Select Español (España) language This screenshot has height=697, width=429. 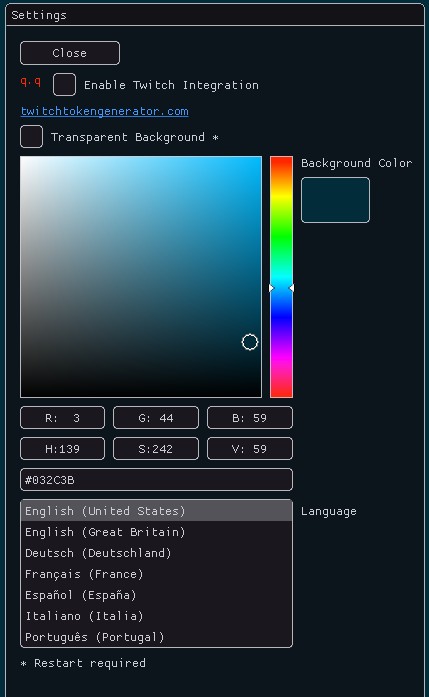point(156,595)
